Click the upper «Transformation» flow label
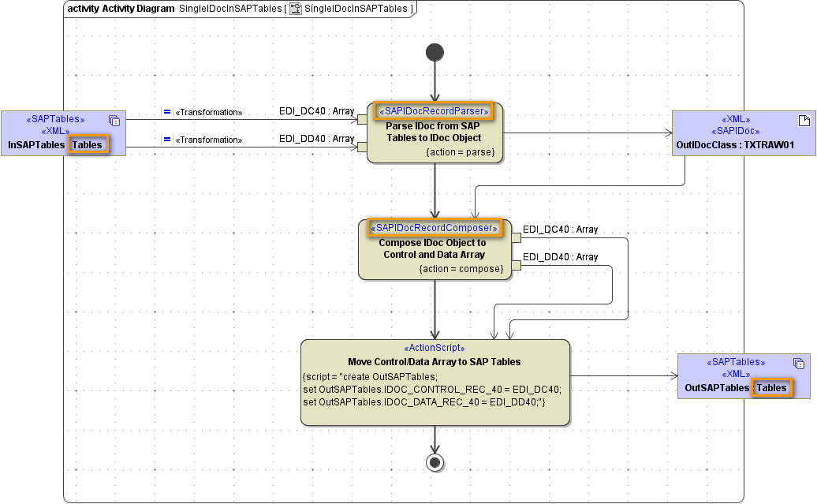817x504 pixels. click(x=208, y=112)
